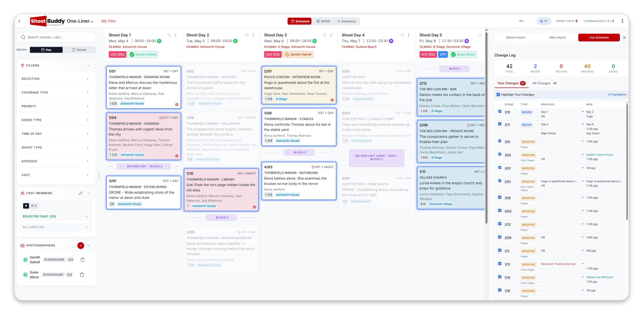Close the Change Log panel
The image size is (644, 315).
point(624,37)
